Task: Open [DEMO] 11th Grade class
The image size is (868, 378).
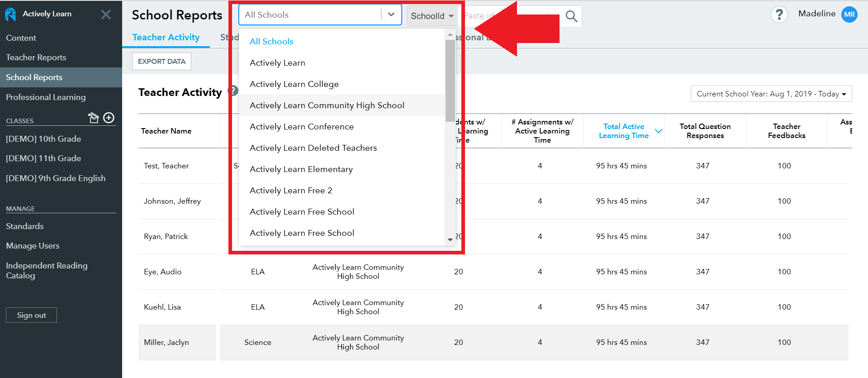Action: (x=43, y=158)
